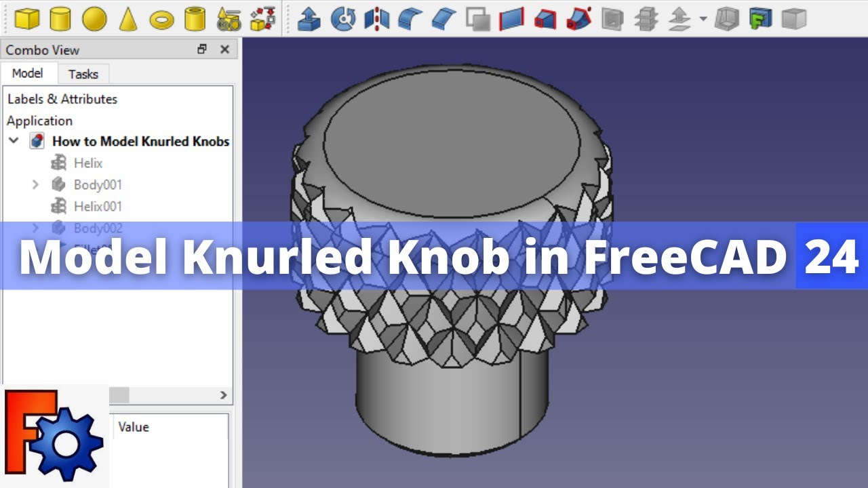Select the Thickness tool
The height and width of the screenshot is (488, 868).
727,19
